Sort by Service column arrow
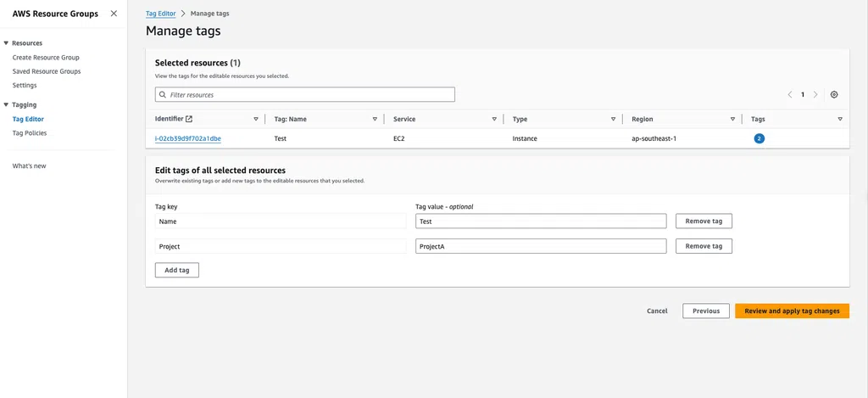Image resolution: width=868 pixels, height=398 pixels. pos(494,119)
